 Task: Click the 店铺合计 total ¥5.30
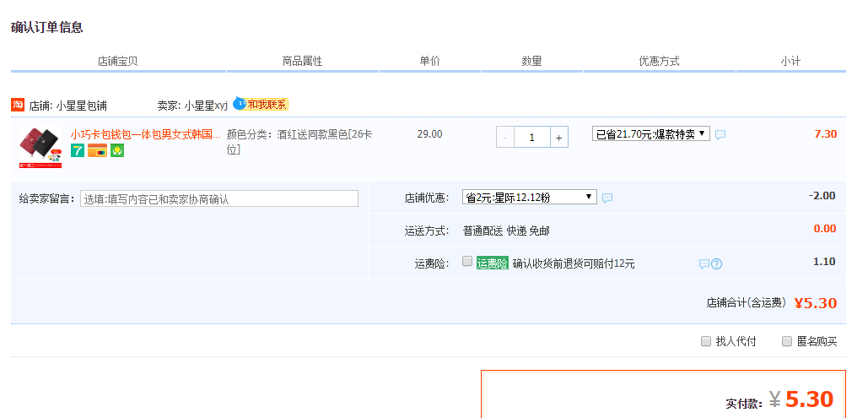pos(816,303)
